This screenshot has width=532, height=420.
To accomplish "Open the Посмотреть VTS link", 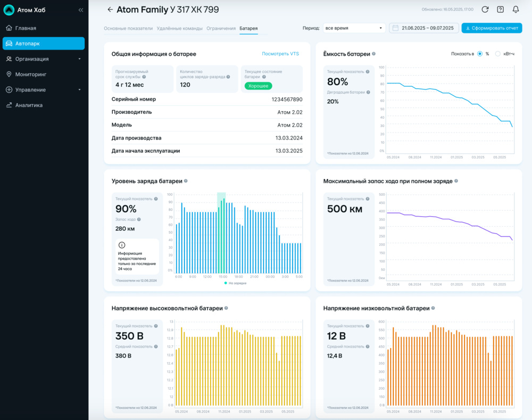I will [x=280, y=54].
